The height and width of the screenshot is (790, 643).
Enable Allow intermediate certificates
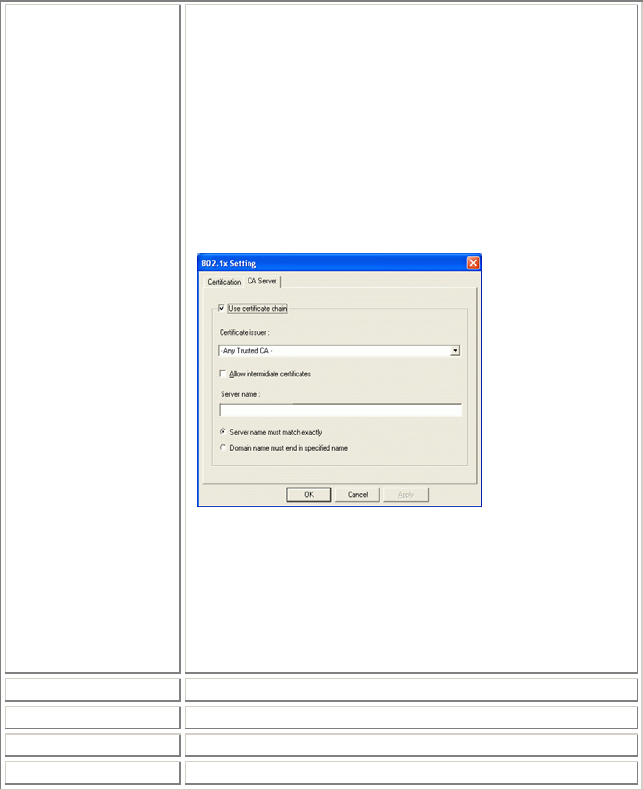(222, 373)
